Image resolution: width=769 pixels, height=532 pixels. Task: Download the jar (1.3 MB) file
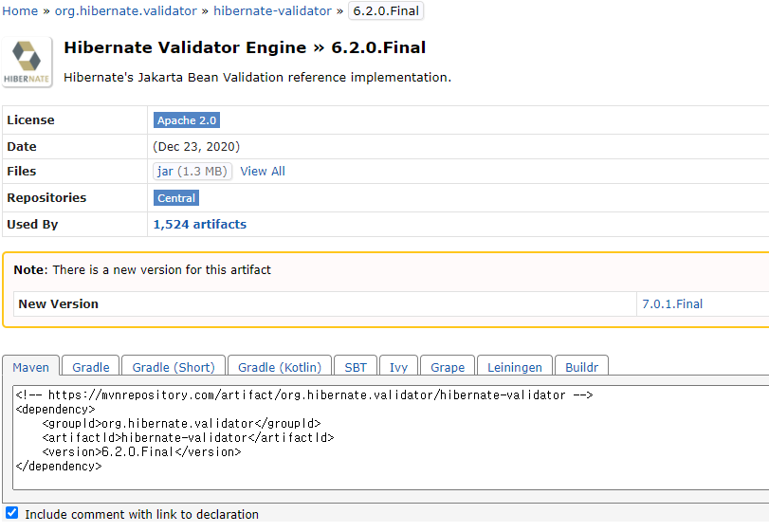[192, 171]
